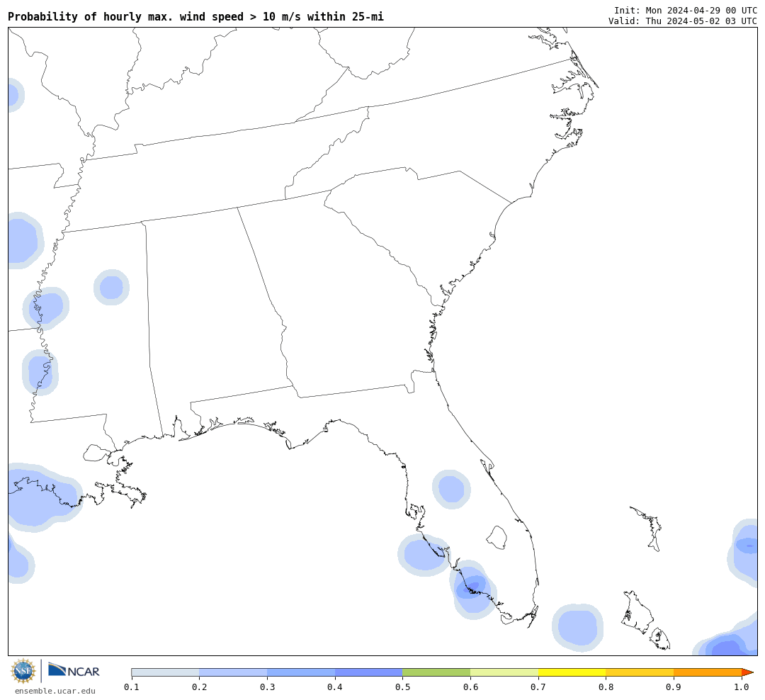The height and width of the screenshot is (700, 765).
Task: Click the blue probability blob over north-central Florida
Action: coord(451,489)
